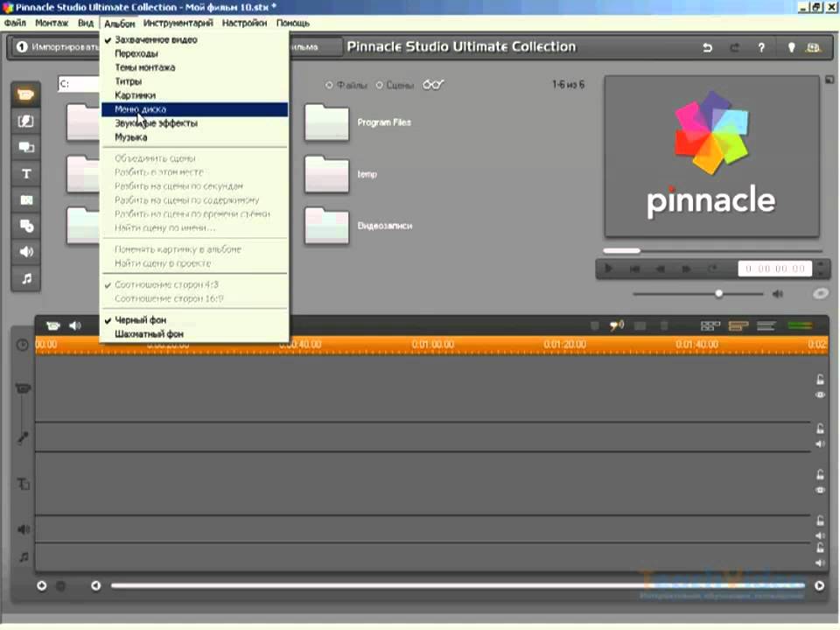Open the Монтаж menu
The width and height of the screenshot is (840, 630).
point(52,23)
